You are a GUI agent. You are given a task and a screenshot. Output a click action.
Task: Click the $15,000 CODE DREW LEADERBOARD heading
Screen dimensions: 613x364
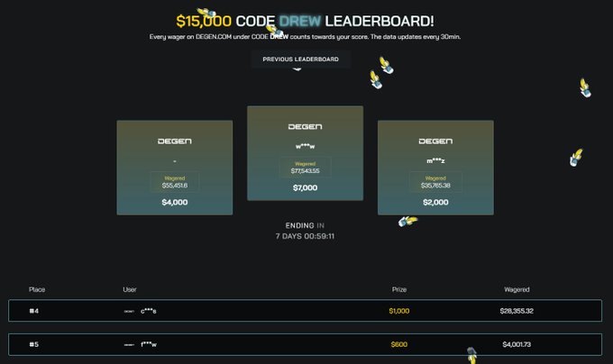click(305, 21)
